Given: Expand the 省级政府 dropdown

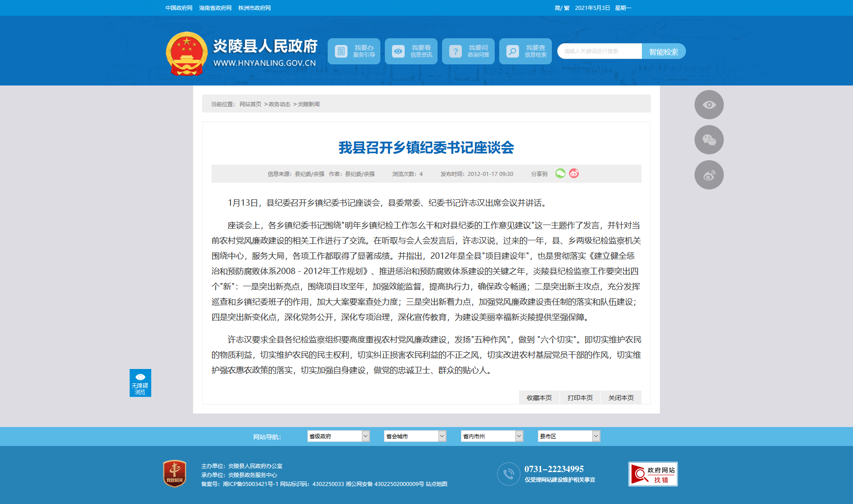Looking at the screenshot, I should point(338,436).
